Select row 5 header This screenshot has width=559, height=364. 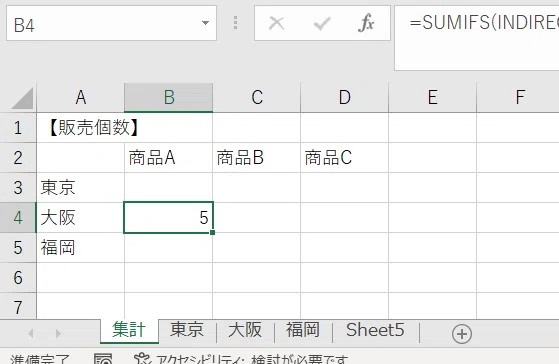pos(18,247)
